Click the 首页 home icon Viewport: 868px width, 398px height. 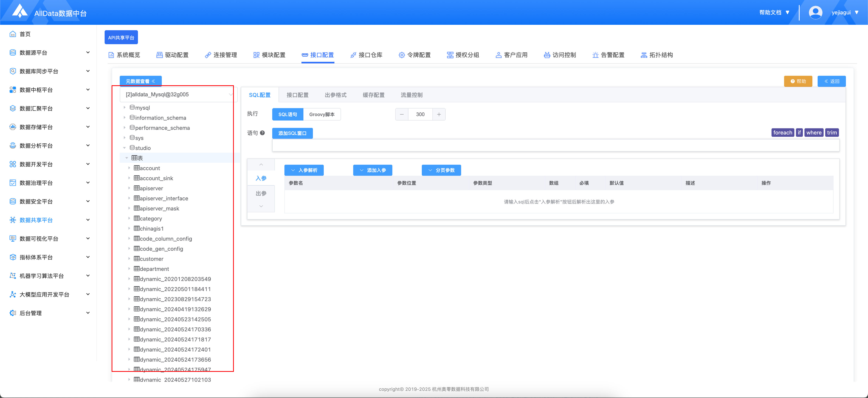13,34
